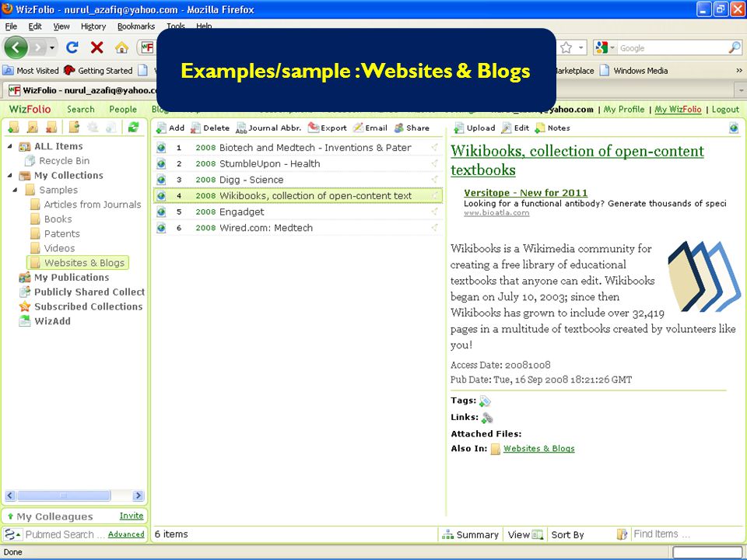This screenshot has width=747, height=560.
Task: Click the Firefox Home button
Action: 122,47
